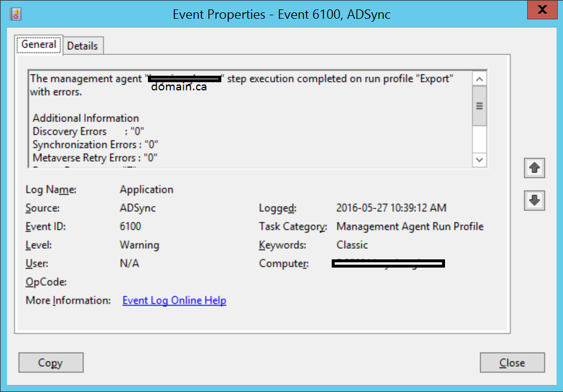Click the 'Log Name:' label
The width and height of the screenshot is (563, 392).
tap(51, 190)
